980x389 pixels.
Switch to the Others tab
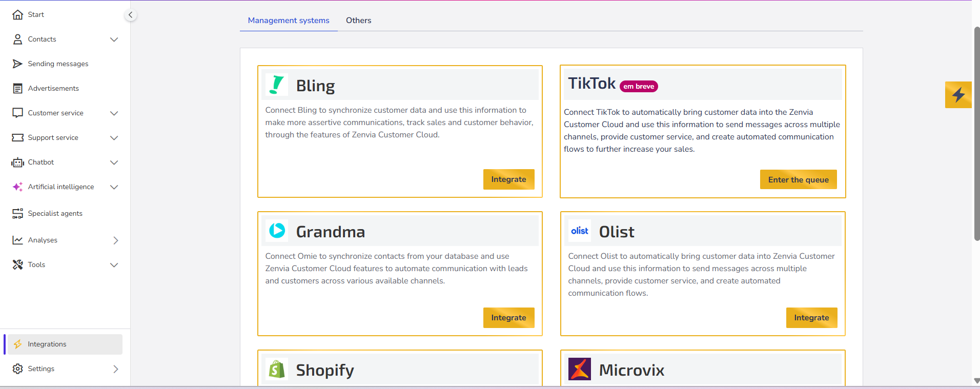[358, 21]
